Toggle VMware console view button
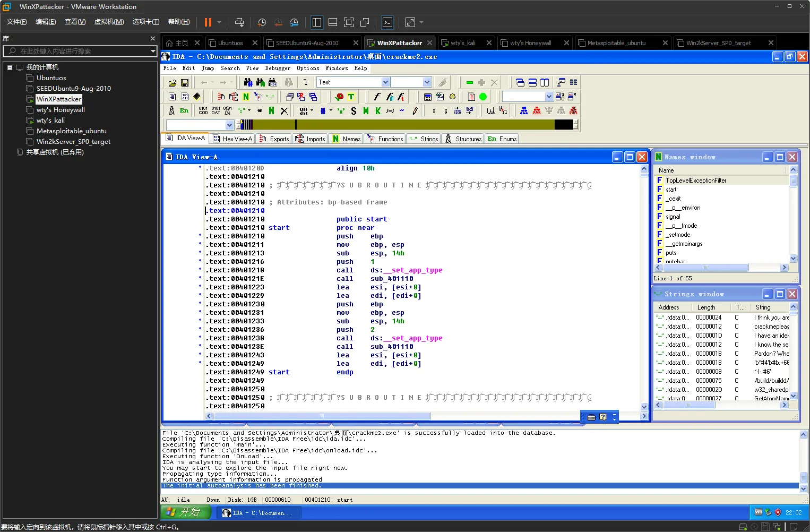Screen dimensions: 810x532 (387, 22)
